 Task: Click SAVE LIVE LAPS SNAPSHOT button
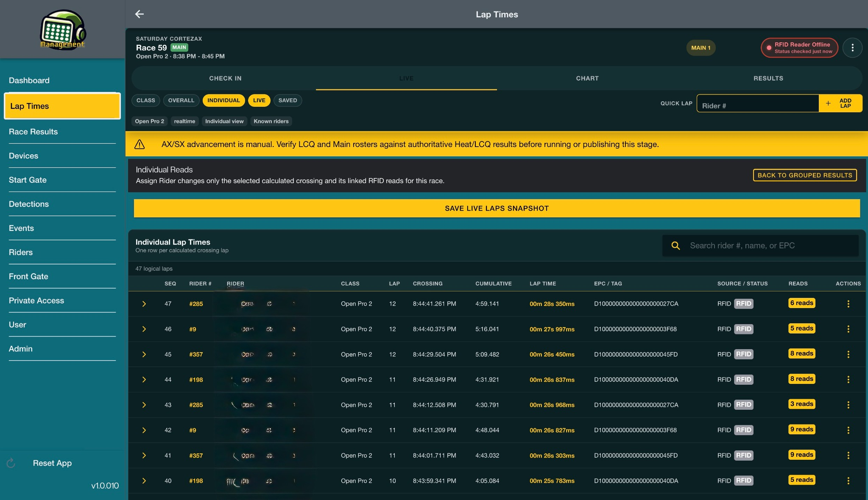point(497,208)
